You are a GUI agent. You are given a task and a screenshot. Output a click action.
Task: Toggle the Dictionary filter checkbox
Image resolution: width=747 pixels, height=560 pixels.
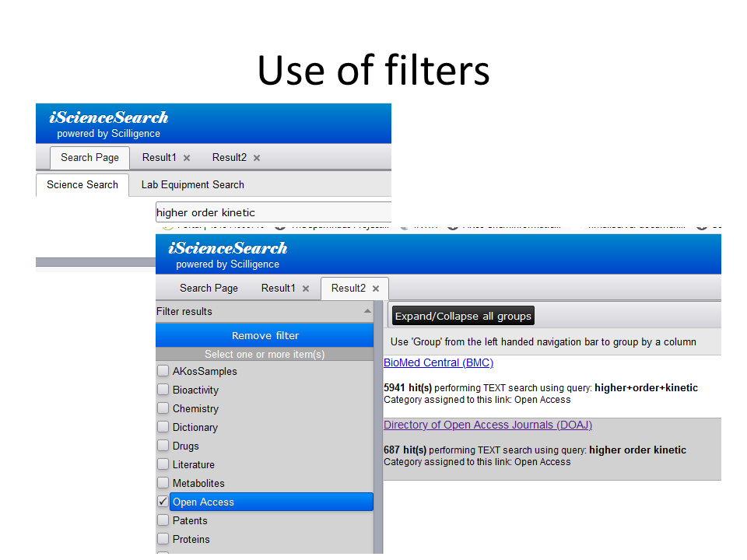click(163, 427)
